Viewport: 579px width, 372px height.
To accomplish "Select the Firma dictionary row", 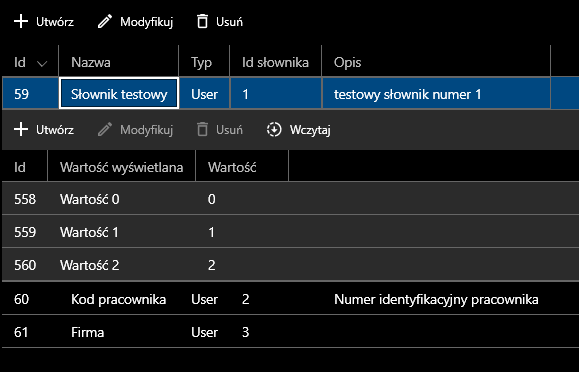I will pyautogui.click(x=290, y=331).
